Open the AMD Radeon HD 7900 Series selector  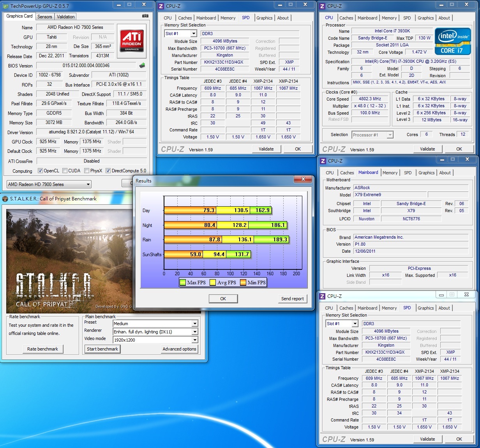(x=49, y=184)
